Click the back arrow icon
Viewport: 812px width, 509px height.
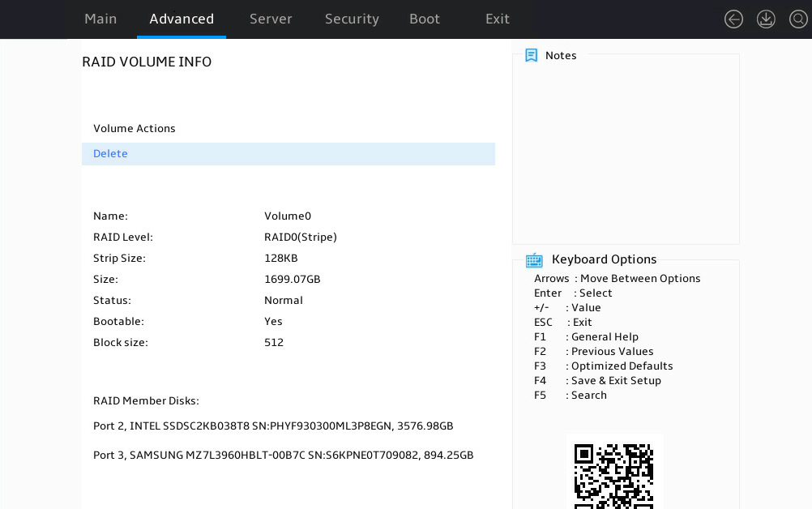733,19
